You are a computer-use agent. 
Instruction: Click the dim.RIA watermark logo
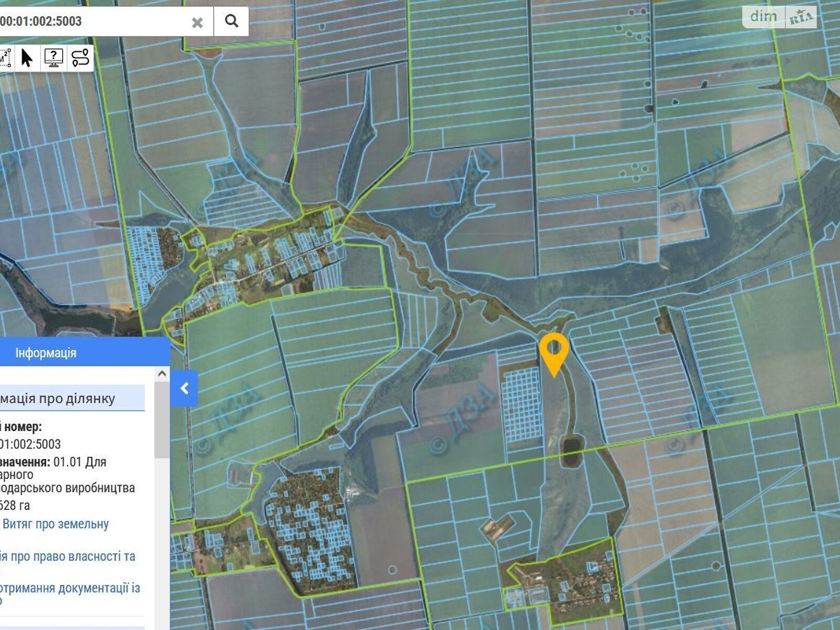click(x=779, y=17)
